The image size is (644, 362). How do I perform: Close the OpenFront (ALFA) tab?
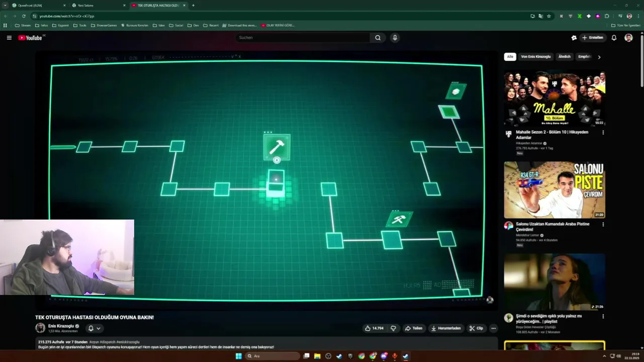point(64,6)
